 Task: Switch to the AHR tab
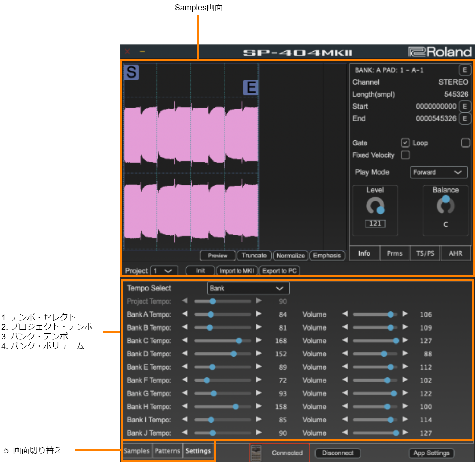(x=456, y=253)
